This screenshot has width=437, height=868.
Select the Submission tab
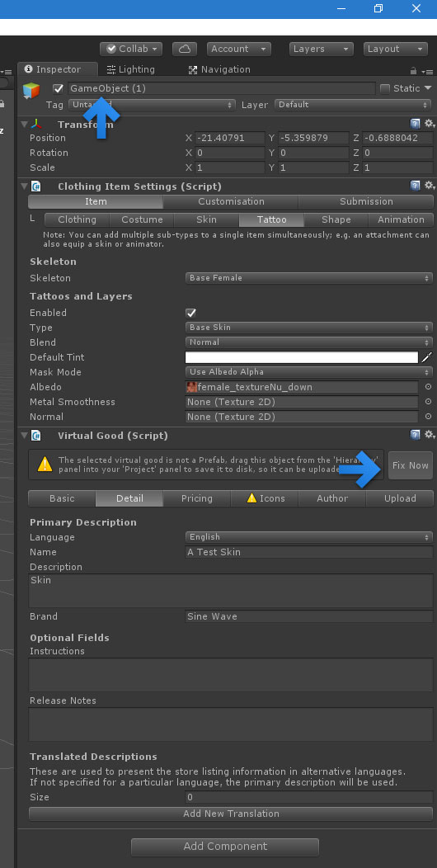366,201
